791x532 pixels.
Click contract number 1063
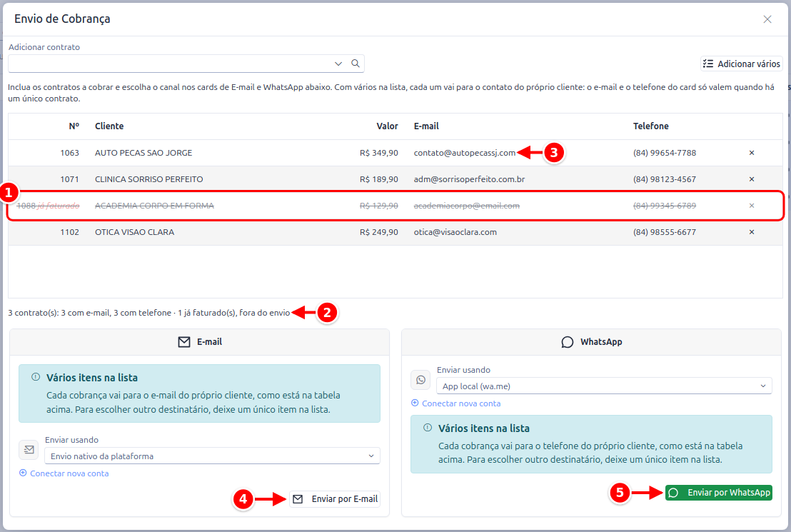70,153
